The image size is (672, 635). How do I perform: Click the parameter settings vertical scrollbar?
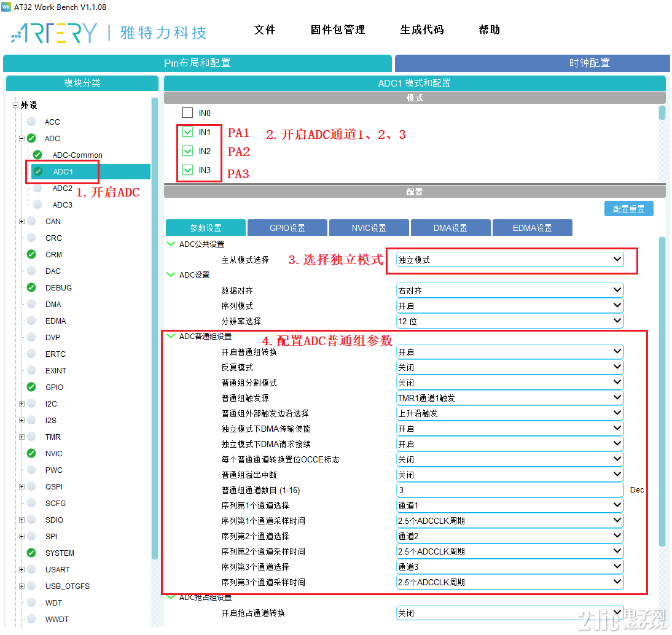coord(662,392)
